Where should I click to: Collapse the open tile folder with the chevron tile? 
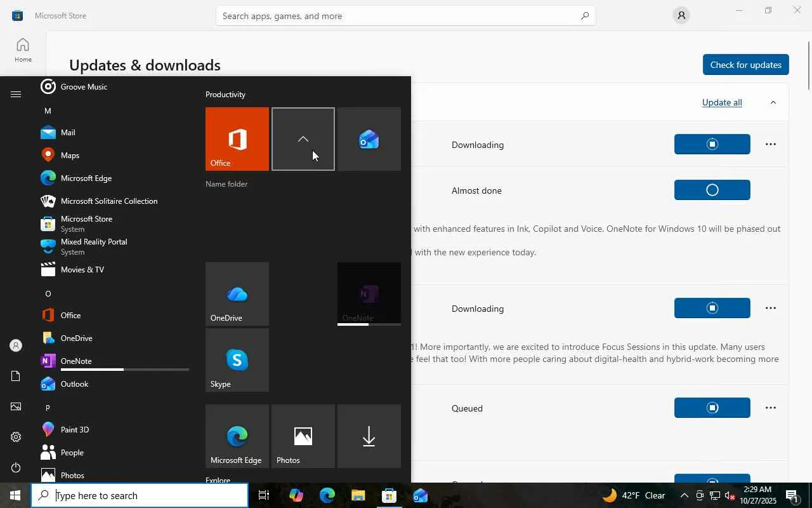point(303,139)
